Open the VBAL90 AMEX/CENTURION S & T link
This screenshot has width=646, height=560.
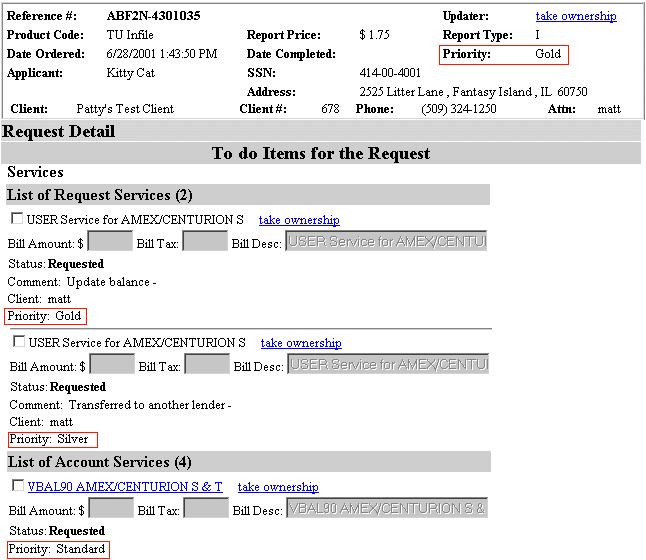[x=125, y=487]
